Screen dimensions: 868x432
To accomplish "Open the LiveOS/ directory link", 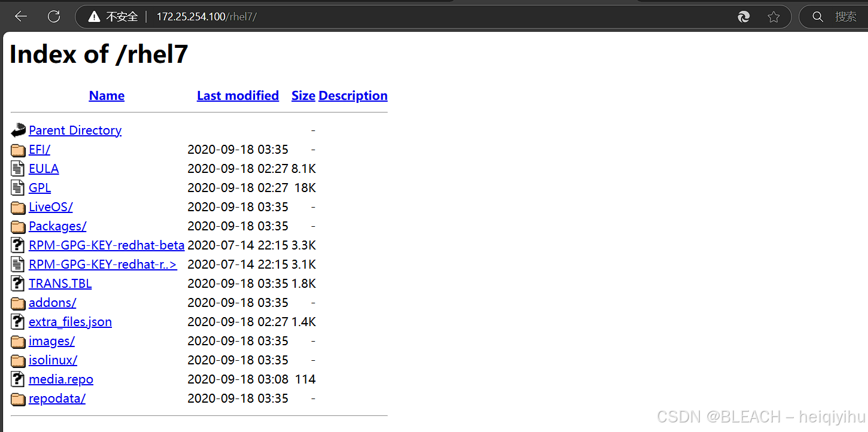I will pyautogui.click(x=51, y=207).
